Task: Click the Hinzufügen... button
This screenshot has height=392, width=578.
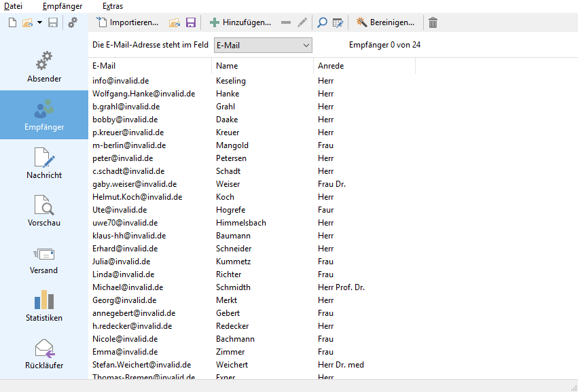Action: (x=240, y=22)
